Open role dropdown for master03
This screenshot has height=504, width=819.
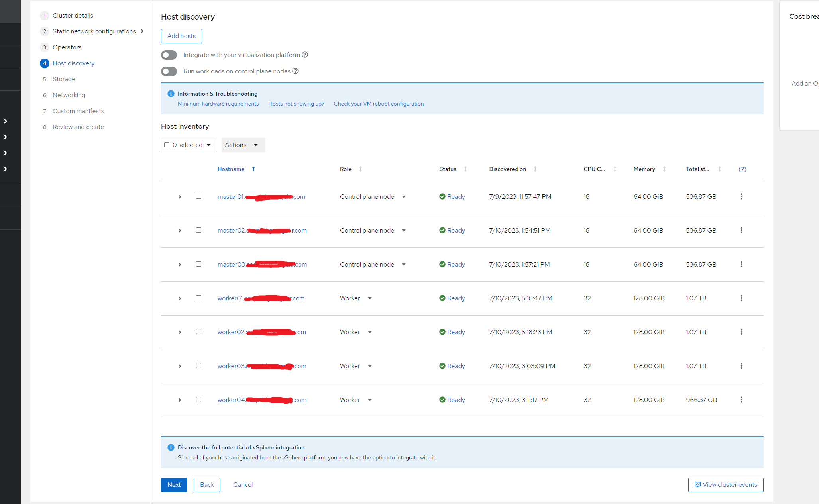pos(403,265)
